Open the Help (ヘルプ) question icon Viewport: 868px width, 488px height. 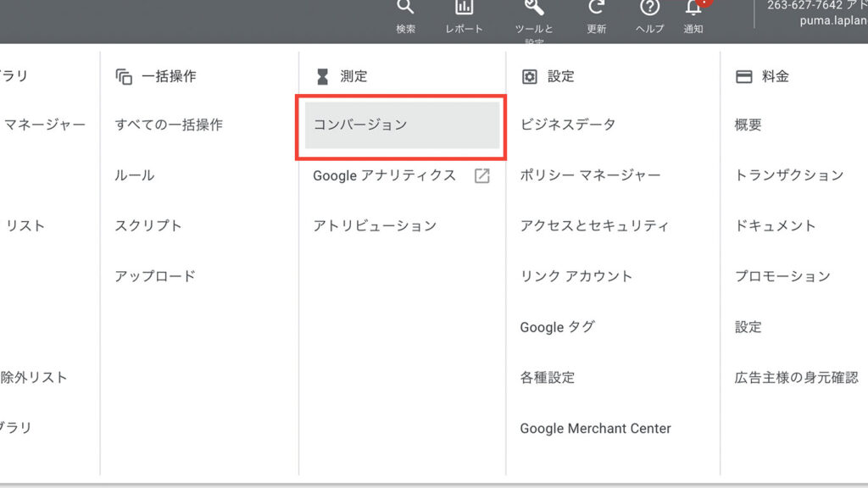pos(649,8)
